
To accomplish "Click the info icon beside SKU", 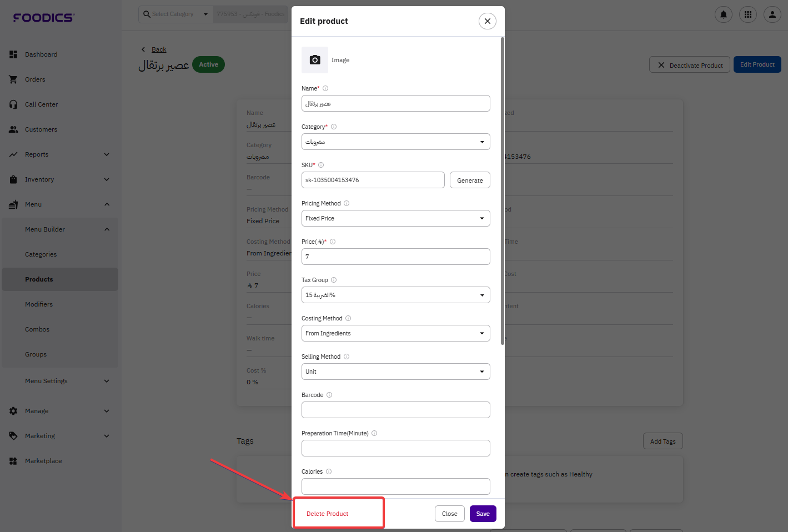I will coord(321,165).
